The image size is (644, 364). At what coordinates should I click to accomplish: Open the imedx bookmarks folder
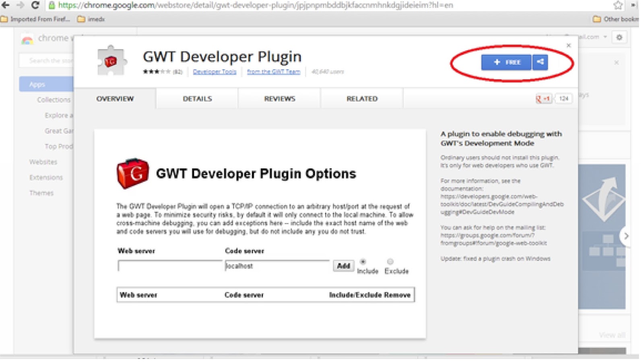[91, 19]
